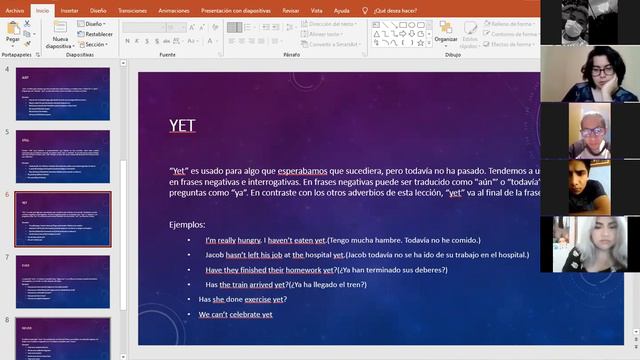
Task: Select the Format Painter brush icon
Action: click(x=27, y=44)
